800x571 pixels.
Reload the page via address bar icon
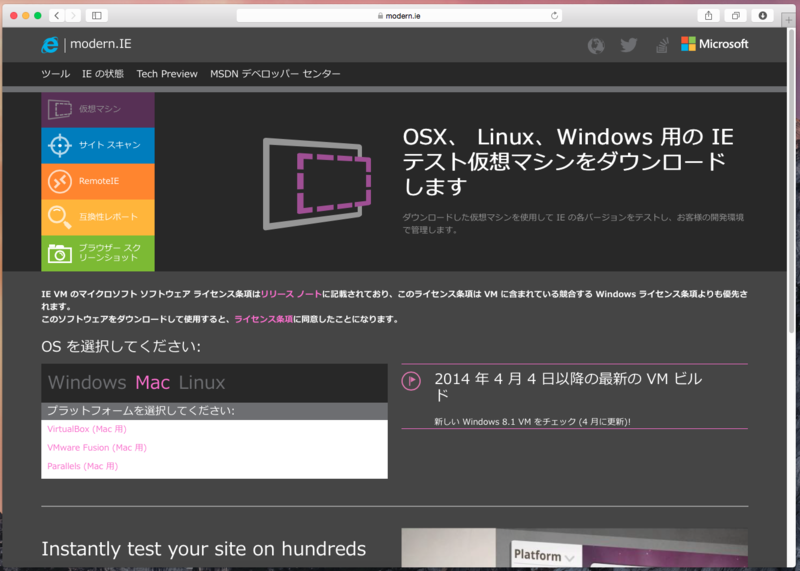coord(554,16)
